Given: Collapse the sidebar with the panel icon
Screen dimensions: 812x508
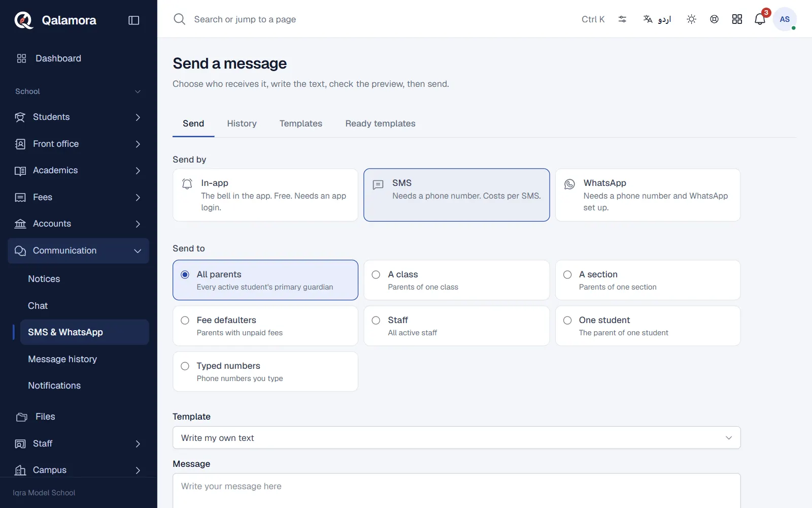Looking at the screenshot, I should pos(134,20).
